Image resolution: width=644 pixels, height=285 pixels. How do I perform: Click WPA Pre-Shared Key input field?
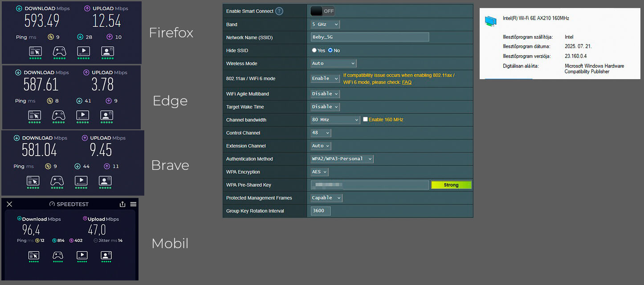click(x=370, y=185)
